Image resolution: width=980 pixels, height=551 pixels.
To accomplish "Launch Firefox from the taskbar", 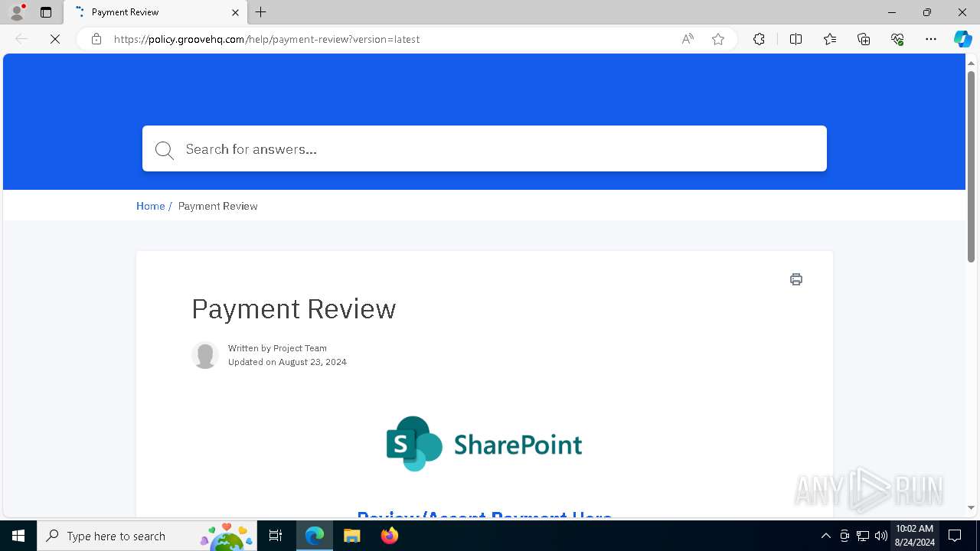I will (390, 536).
